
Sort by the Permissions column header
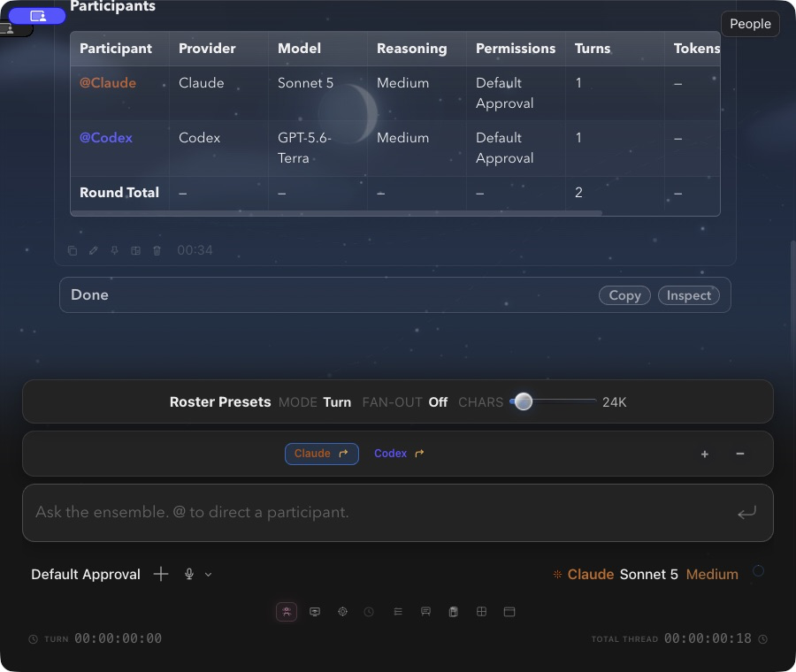[516, 49]
